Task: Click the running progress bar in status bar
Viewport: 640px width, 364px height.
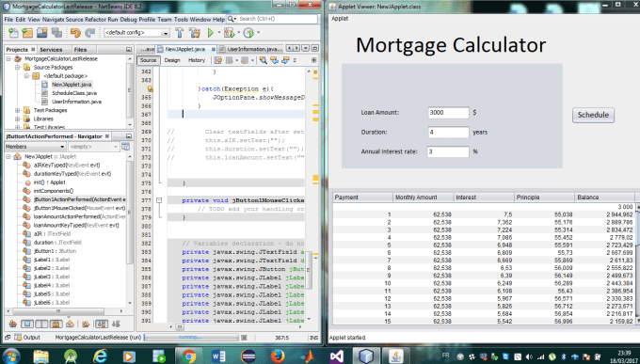Action: click(x=191, y=338)
